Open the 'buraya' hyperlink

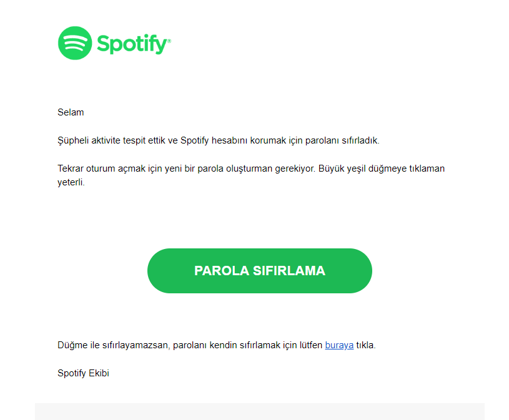[x=339, y=344]
